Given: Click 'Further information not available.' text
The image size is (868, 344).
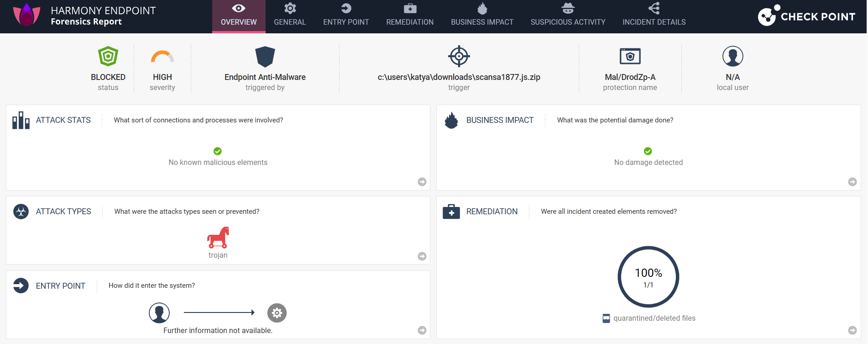Looking at the screenshot, I should coord(218,331).
